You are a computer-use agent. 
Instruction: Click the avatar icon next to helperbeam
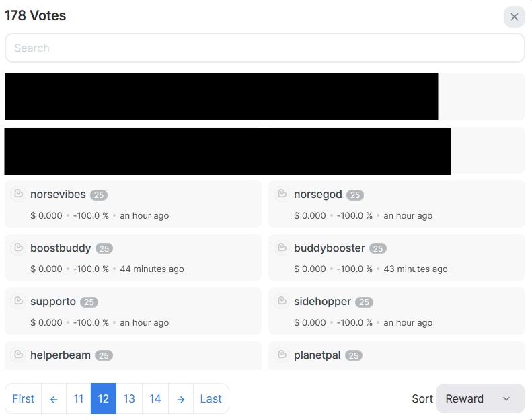(18, 355)
